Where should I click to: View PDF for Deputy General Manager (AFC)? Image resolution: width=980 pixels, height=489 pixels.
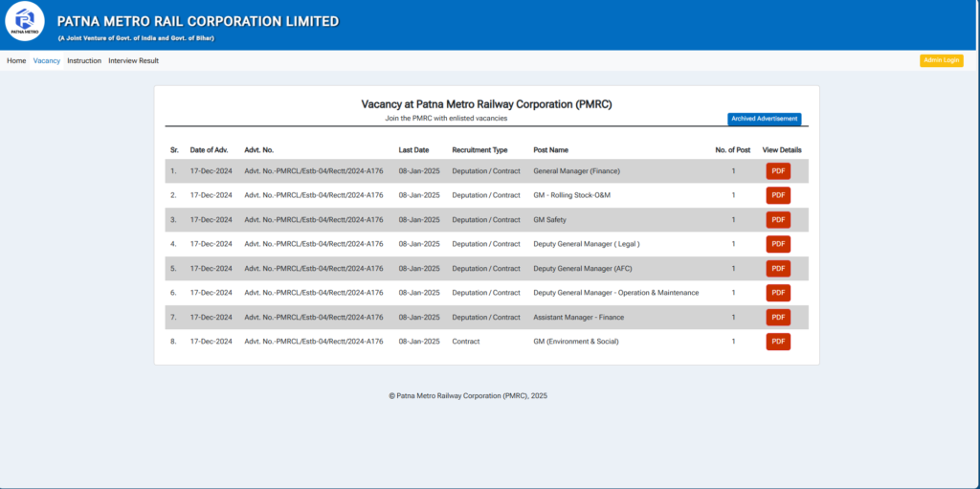pyautogui.click(x=778, y=268)
